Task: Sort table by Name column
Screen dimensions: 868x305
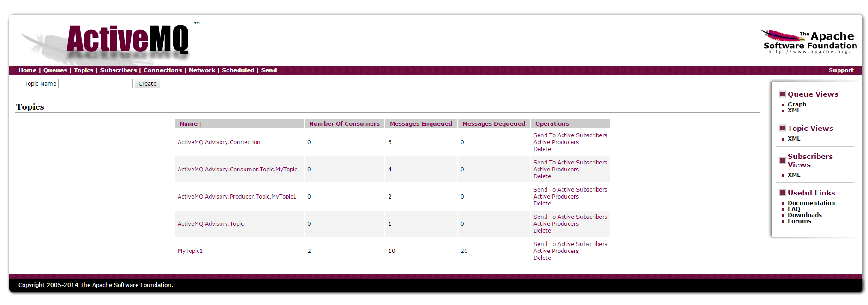Action: [x=191, y=124]
